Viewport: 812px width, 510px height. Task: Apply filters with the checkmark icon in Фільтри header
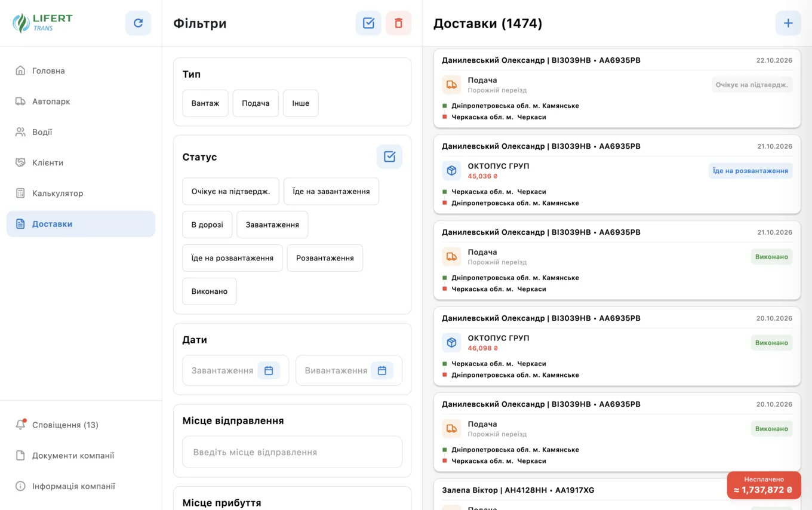point(368,23)
